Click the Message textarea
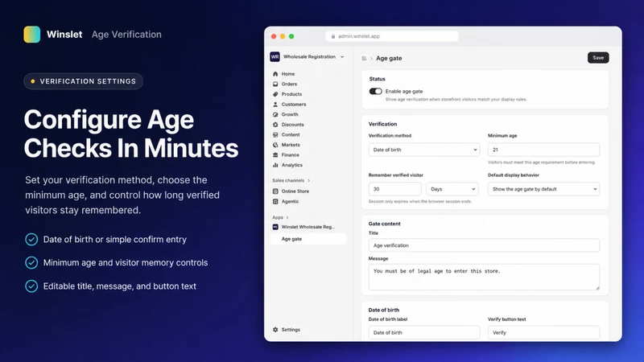Viewport: 644px width, 362px height. (x=484, y=277)
